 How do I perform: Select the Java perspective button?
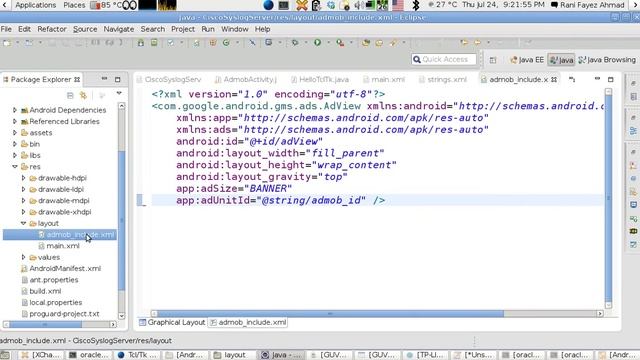pyautogui.click(x=561, y=60)
